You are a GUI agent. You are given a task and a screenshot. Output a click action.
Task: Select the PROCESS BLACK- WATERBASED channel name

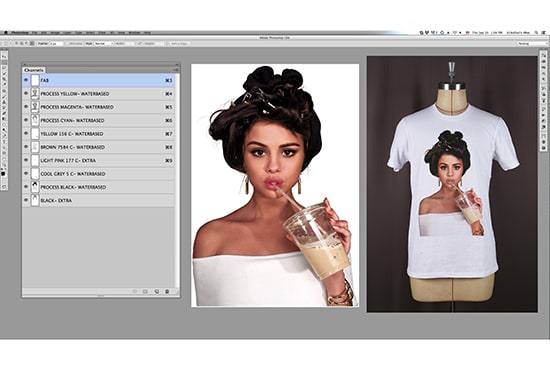(x=73, y=187)
